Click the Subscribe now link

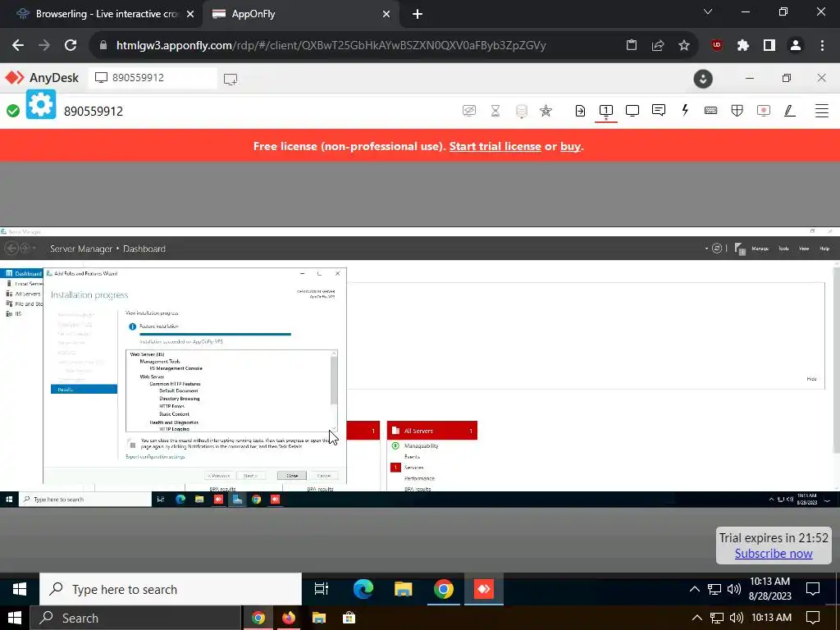point(774,554)
